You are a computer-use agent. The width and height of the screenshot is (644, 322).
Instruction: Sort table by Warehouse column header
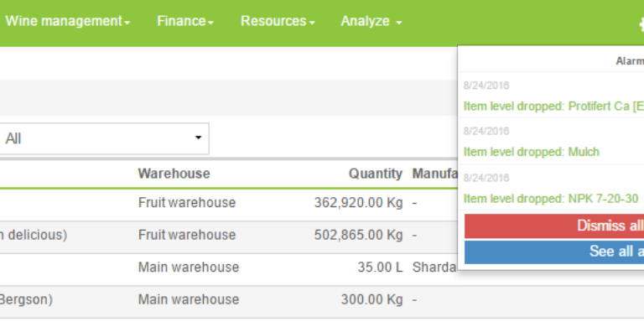click(x=174, y=174)
